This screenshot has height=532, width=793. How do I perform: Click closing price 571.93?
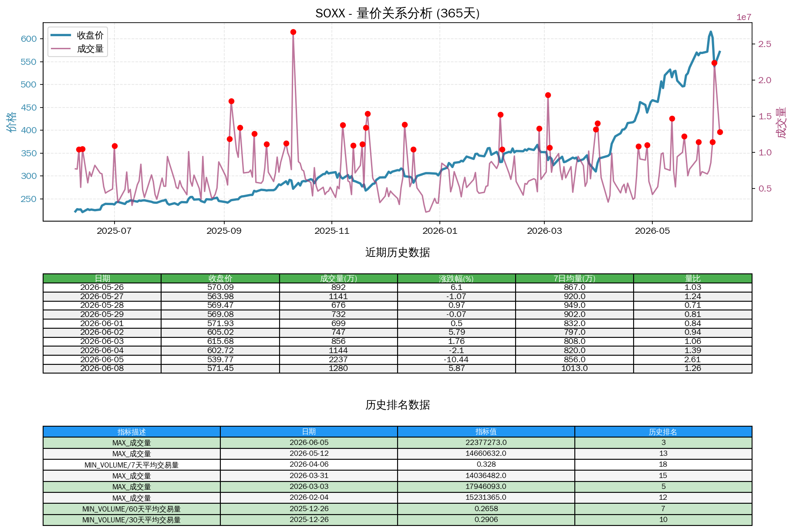[x=220, y=323]
